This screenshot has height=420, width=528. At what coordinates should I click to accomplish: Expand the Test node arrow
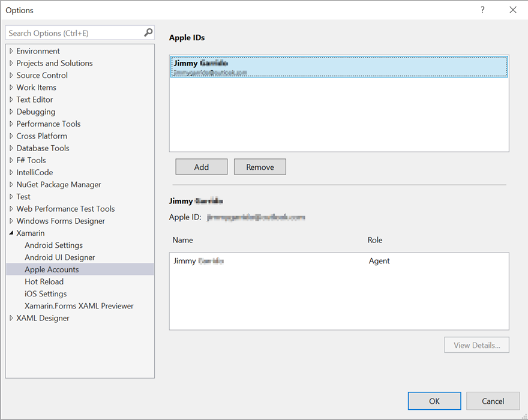pos(11,196)
